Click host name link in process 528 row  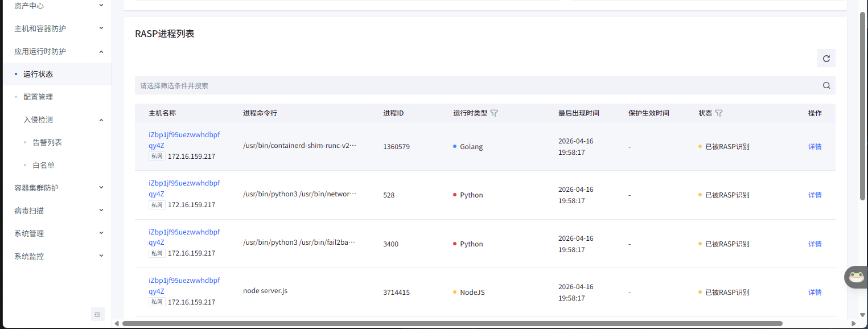click(x=184, y=188)
